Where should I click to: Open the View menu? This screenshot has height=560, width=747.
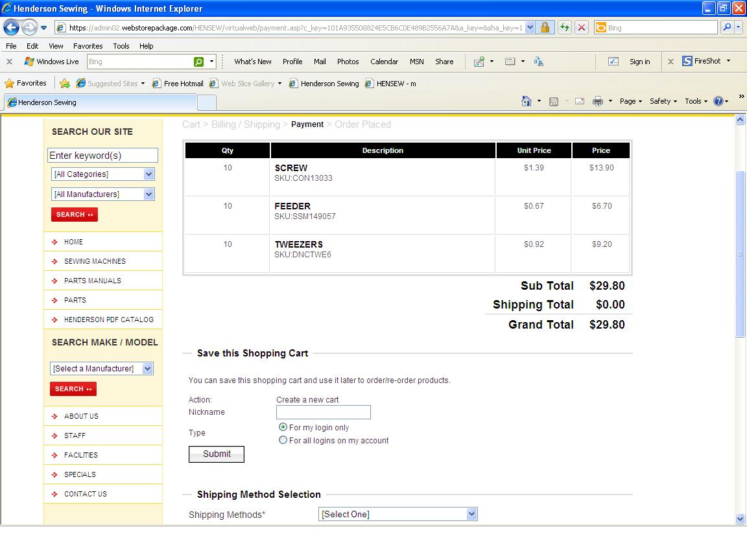(x=56, y=46)
